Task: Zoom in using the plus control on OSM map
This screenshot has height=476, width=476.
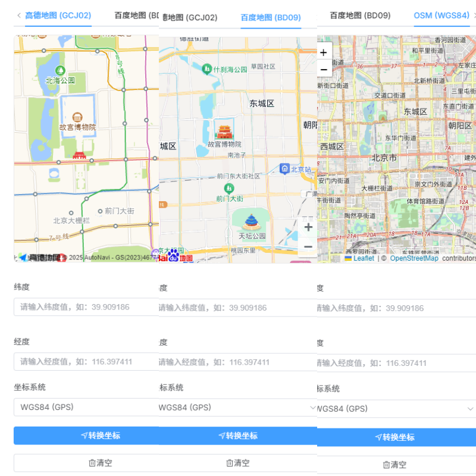Action: [x=323, y=52]
